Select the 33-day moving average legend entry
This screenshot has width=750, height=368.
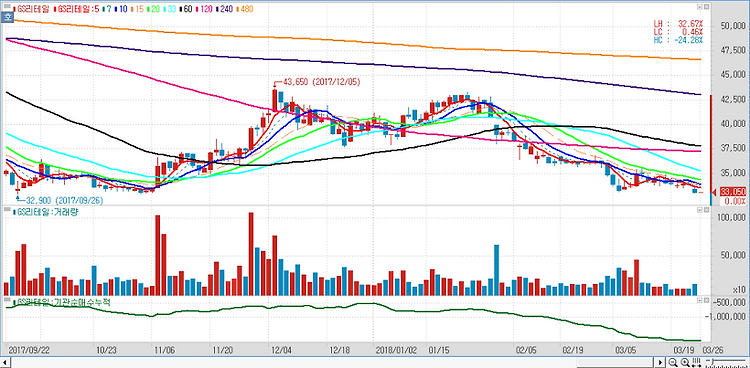(x=170, y=9)
